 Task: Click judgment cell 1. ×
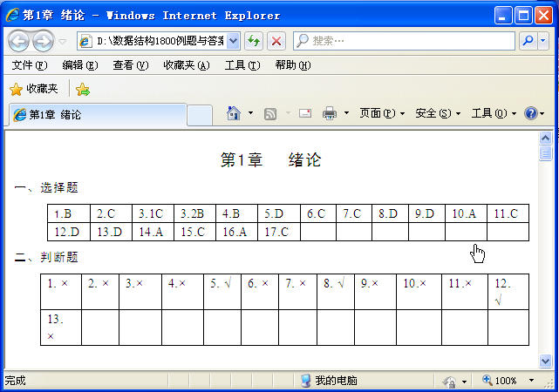pyautogui.click(x=61, y=292)
